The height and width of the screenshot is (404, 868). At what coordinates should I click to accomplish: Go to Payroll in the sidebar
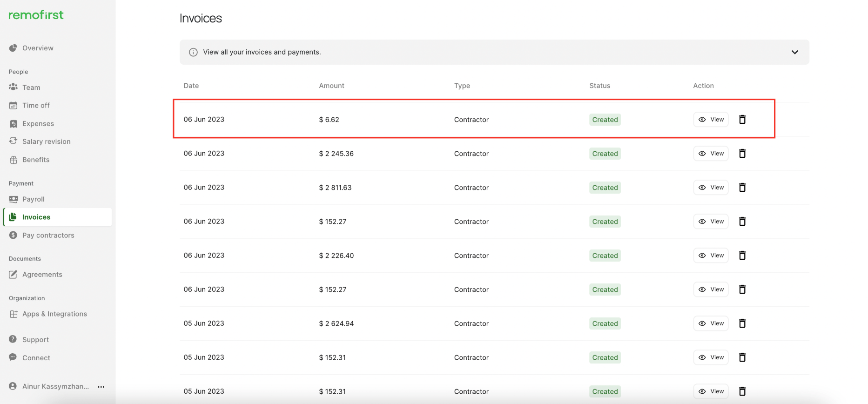point(33,199)
